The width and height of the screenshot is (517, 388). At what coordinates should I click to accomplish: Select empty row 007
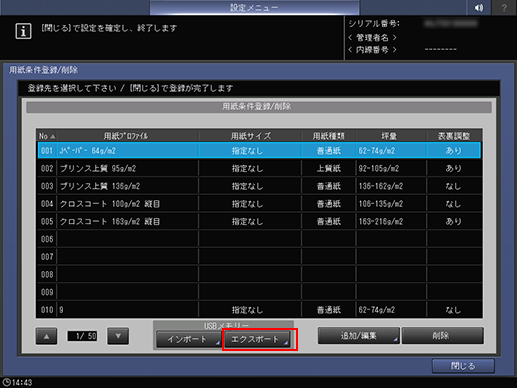tap(259, 257)
